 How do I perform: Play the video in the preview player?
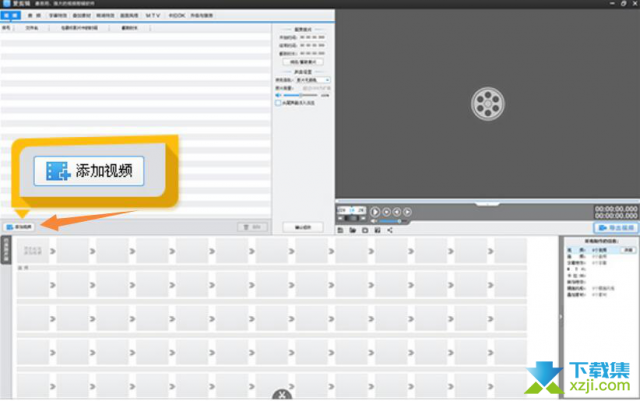375,212
